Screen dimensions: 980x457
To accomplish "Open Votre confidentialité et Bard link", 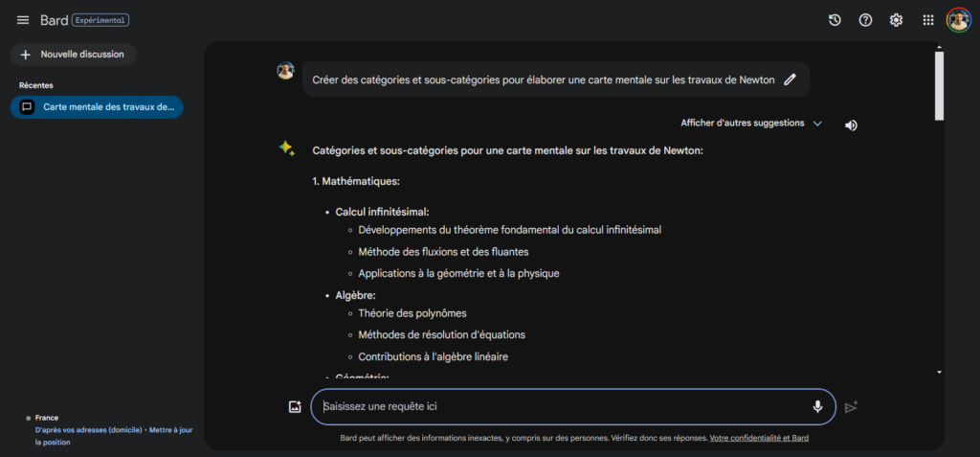I will click(x=760, y=438).
